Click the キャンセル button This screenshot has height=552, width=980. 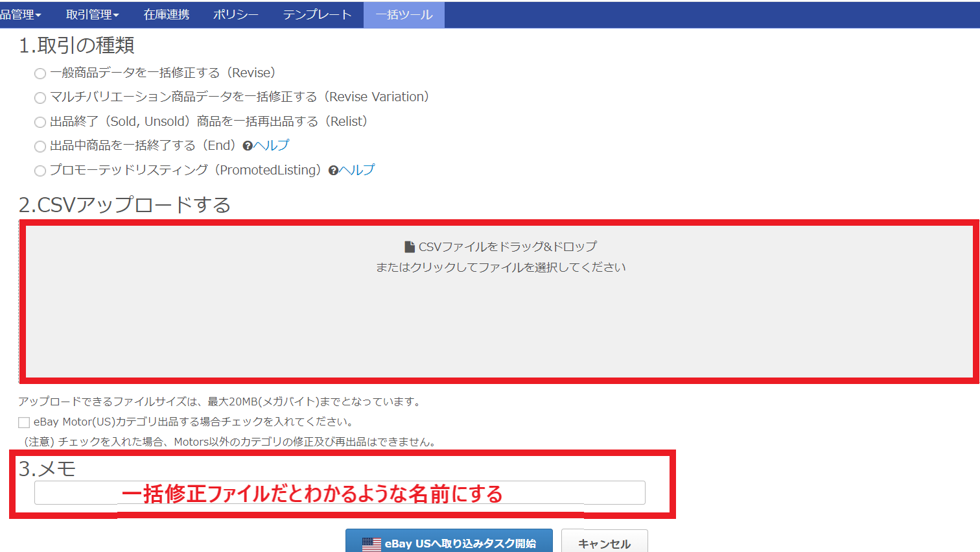coord(605,540)
